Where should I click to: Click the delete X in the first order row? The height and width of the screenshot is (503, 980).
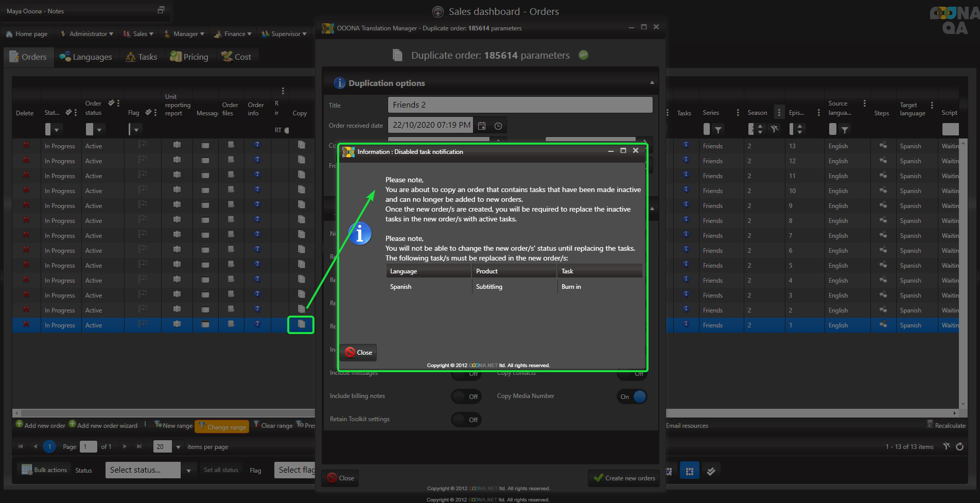[26, 146]
